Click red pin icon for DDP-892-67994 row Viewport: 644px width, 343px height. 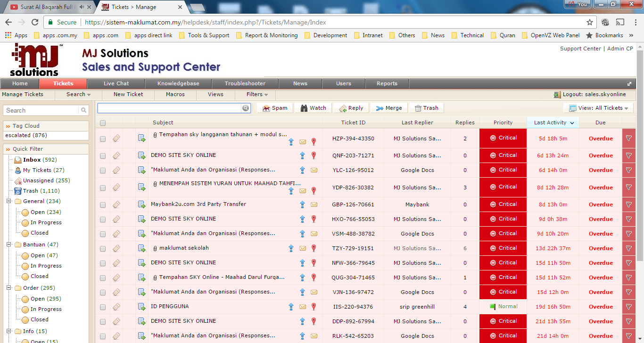[x=314, y=321]
